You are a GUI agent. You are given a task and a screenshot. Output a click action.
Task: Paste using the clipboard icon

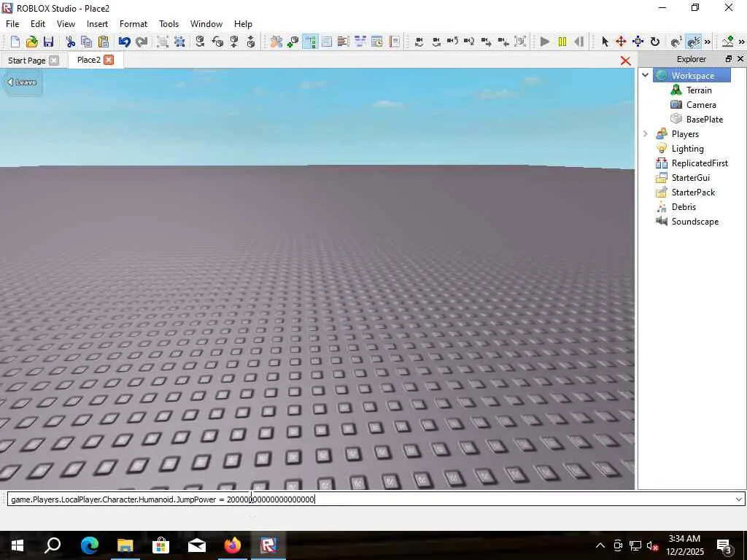104,42
